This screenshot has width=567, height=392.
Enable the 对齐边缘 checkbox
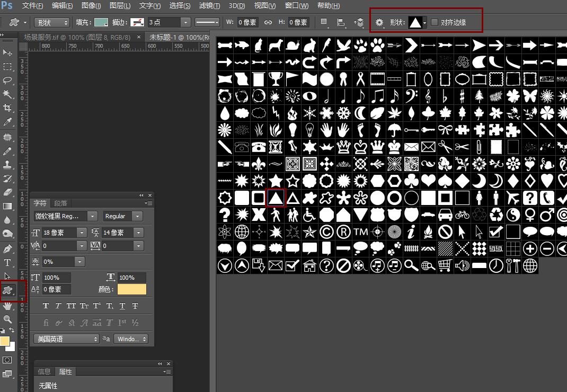[x=435, y=22]
